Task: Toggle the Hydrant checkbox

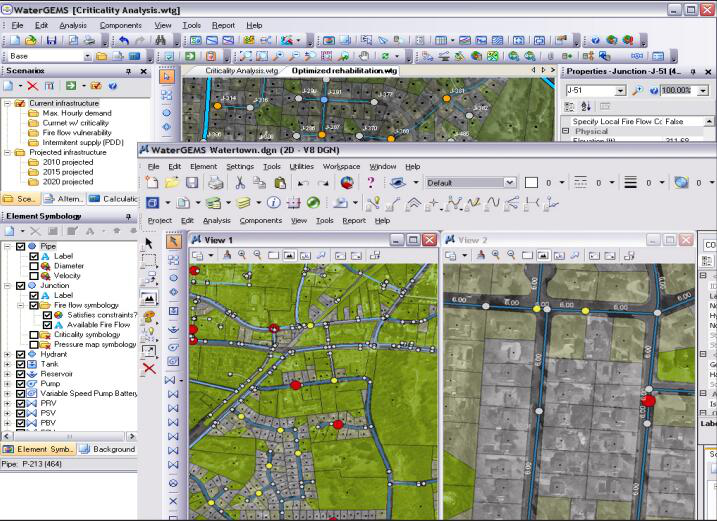Action: 20,354
